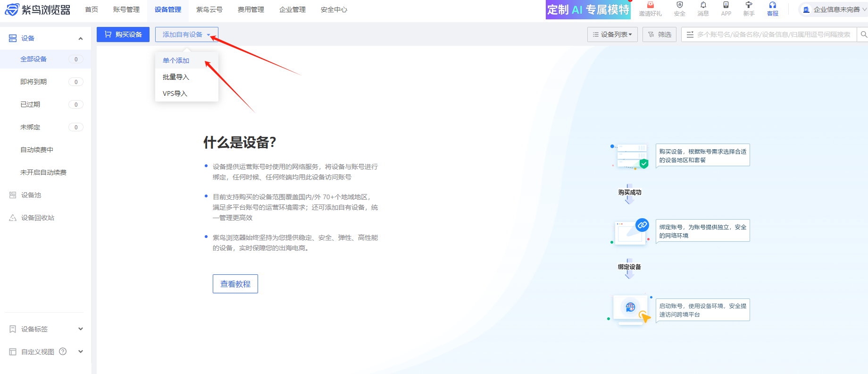Click the server purchase illustration thumbnail
This screenshot has width=868, height=374.
click(x=630, y=156)
